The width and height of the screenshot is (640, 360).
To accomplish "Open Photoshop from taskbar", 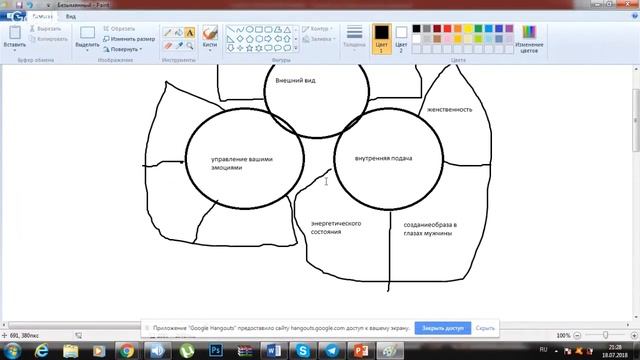I will (x=216, y=351).
